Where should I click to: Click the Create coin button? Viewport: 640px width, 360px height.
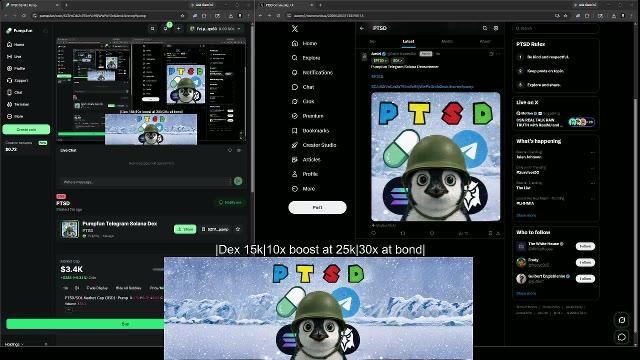26,129
